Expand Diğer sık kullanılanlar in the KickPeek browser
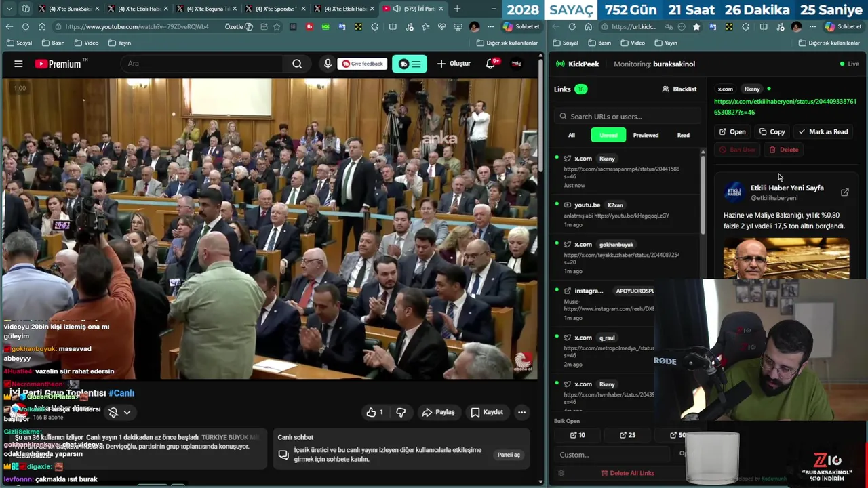Image resolution: width=868 pixels, height=488 pixels. [829, 43]
